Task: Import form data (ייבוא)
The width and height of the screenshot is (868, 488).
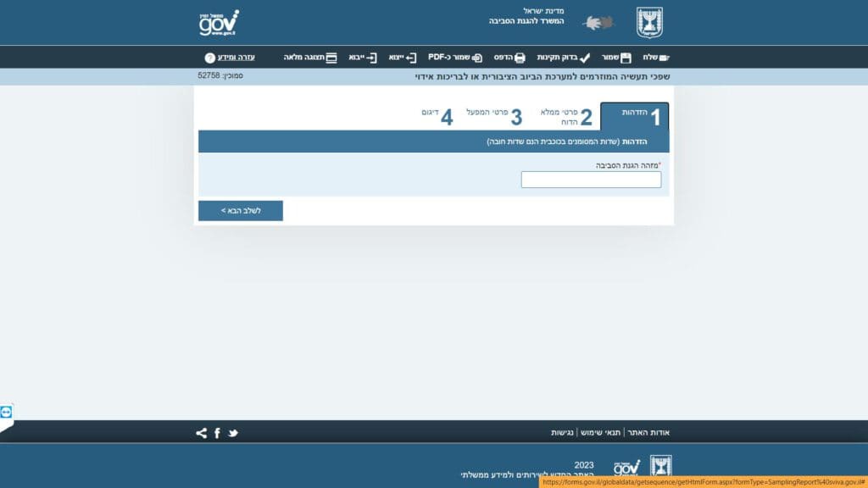Action: click(x=362, y=58)
